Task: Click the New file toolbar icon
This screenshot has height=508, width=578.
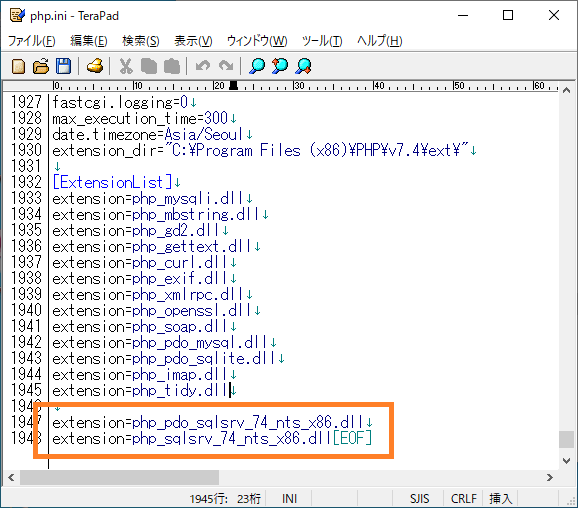Action: tap(18, 67)
